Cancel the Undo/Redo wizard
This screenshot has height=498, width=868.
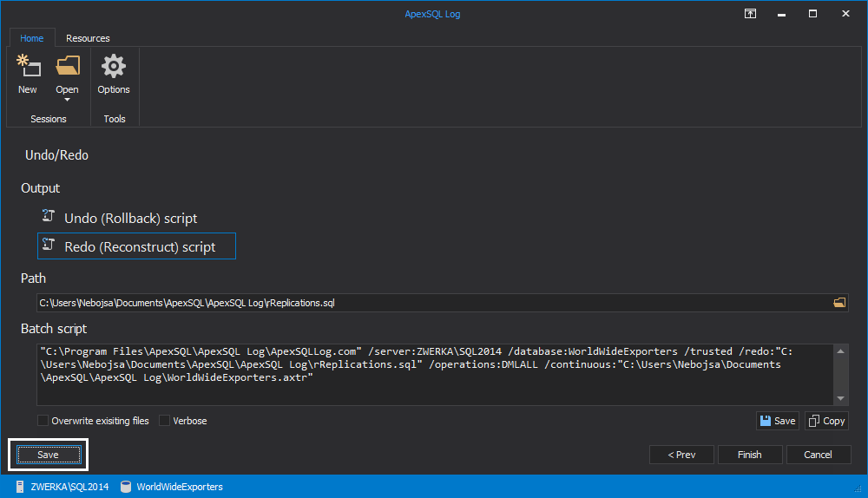coord(819,455)
